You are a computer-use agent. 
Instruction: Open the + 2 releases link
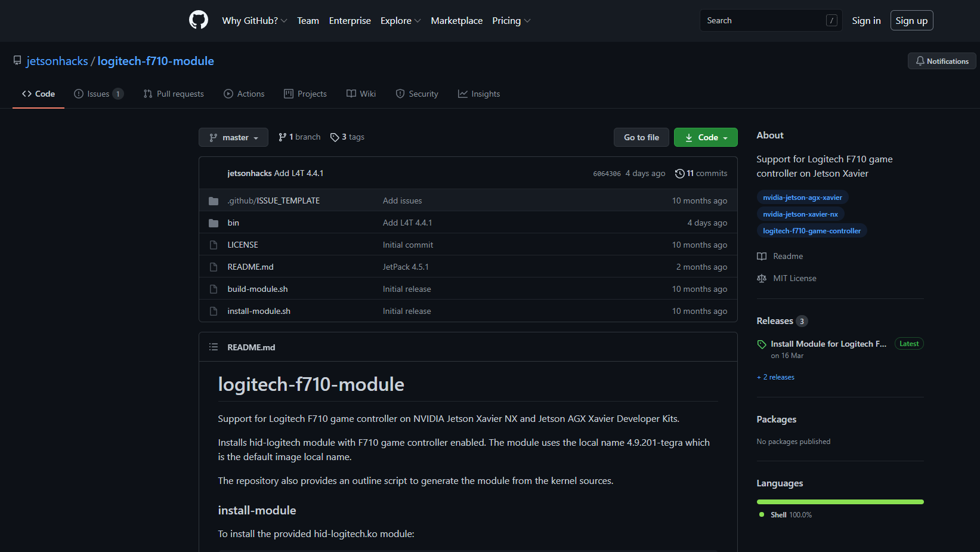pos(775,377)
